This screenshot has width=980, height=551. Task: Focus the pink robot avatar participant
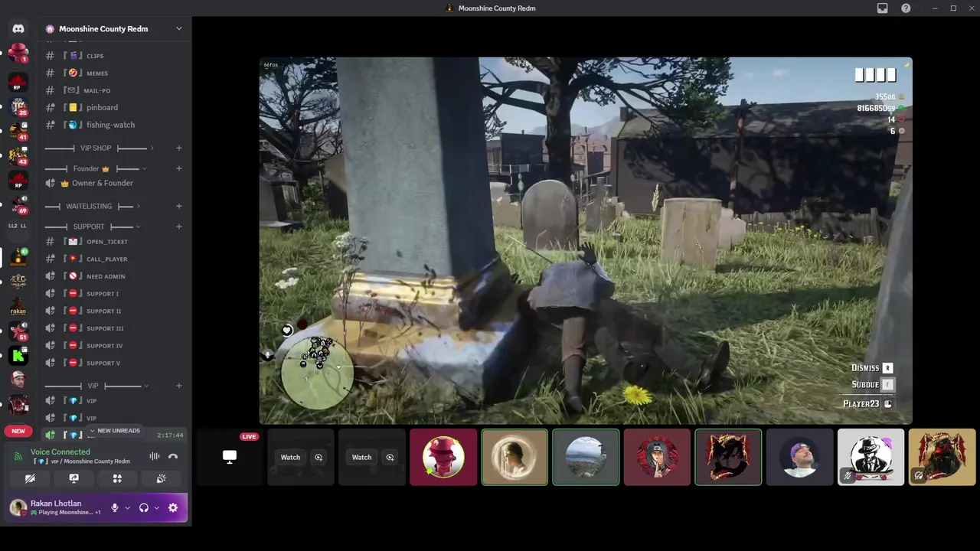click(x=443, y=457)
